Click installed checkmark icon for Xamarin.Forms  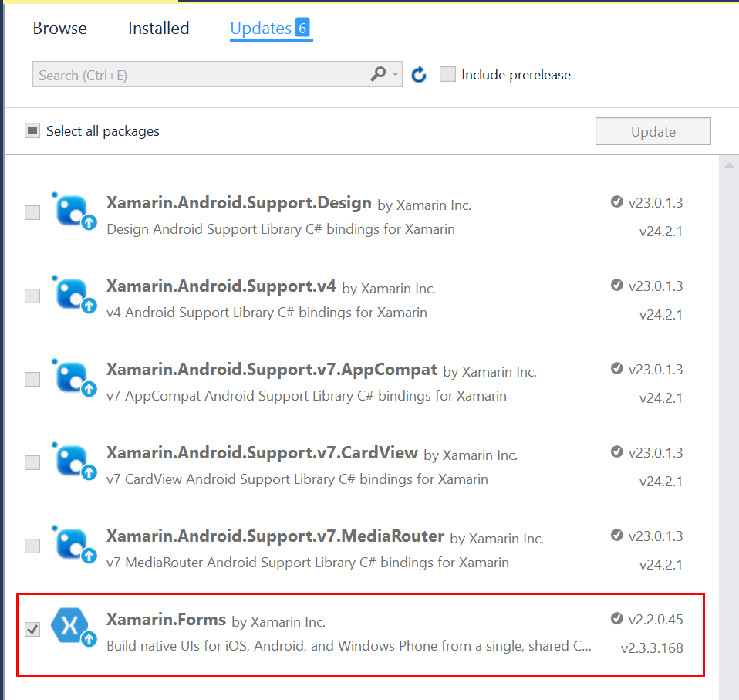pyautogui.click(x=616, y=618)
